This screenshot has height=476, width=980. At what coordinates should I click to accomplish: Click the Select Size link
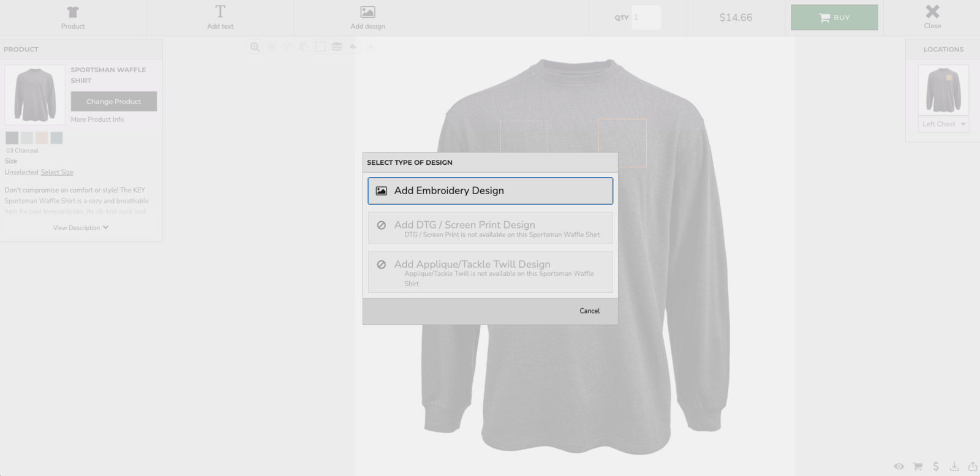(57, 172)
